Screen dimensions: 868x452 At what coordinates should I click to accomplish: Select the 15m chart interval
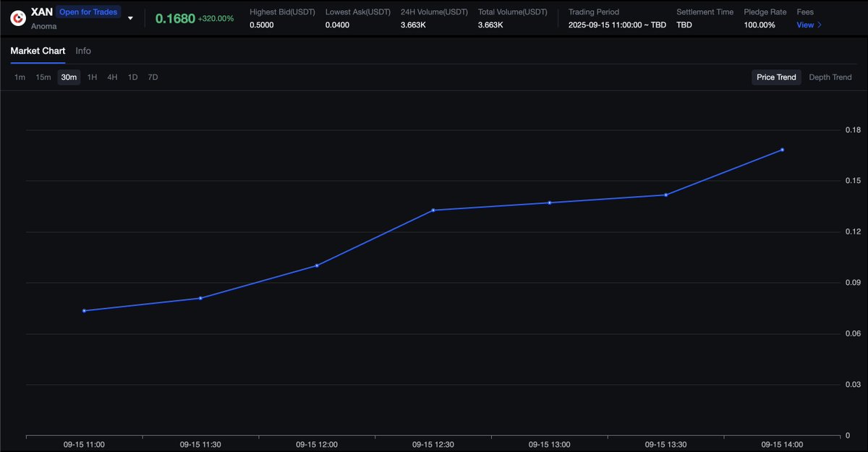click(x=43, y=77)
